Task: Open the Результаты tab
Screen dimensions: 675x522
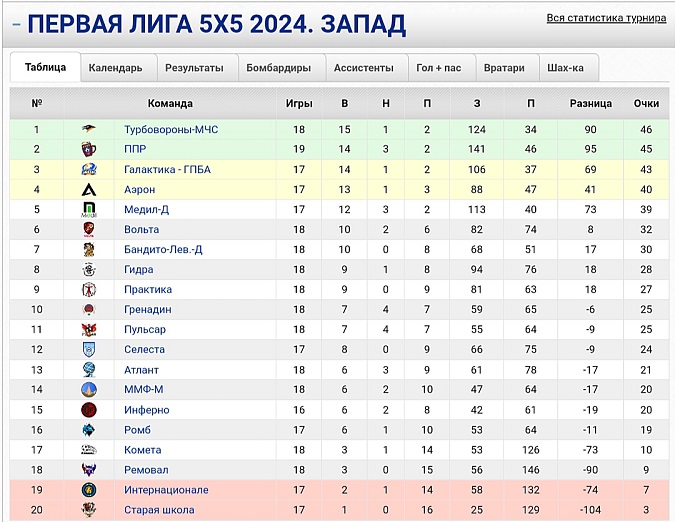Action: point(194,68)
